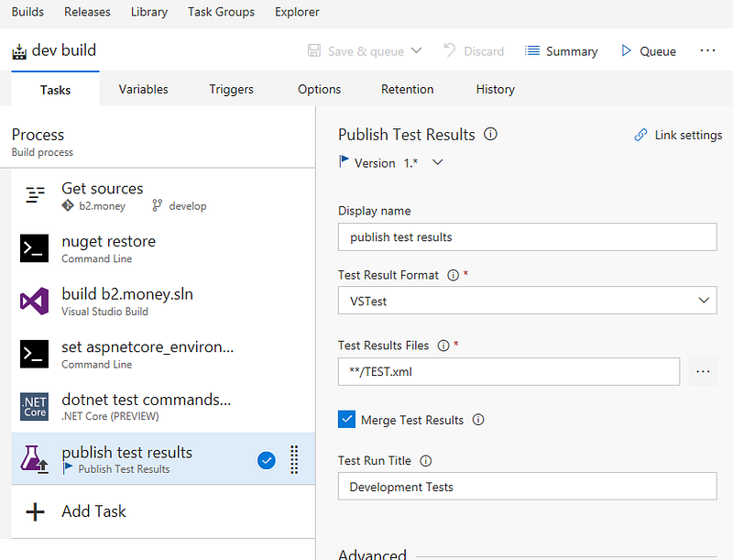The image size is (733, 560).
Task: Select the set aspnetcore_environ task
Action: tap(163, 354)
